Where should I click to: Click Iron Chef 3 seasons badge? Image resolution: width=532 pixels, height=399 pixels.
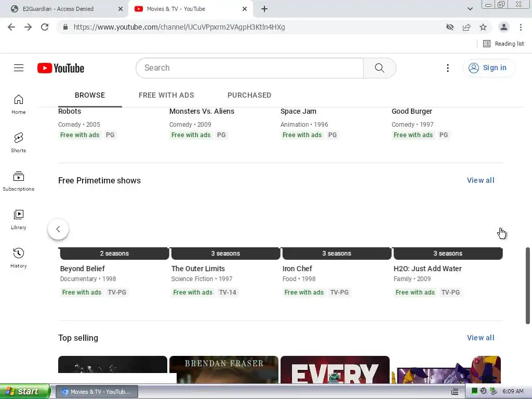[x=337, y=254]
